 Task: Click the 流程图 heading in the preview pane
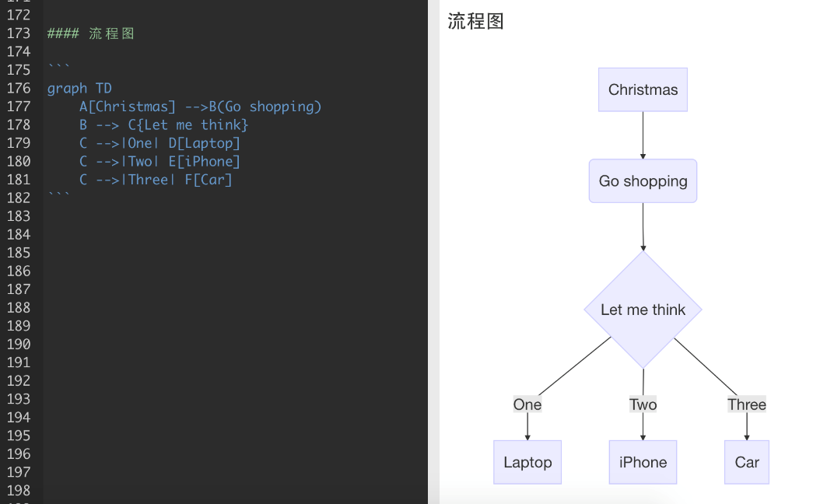(475, 22)
